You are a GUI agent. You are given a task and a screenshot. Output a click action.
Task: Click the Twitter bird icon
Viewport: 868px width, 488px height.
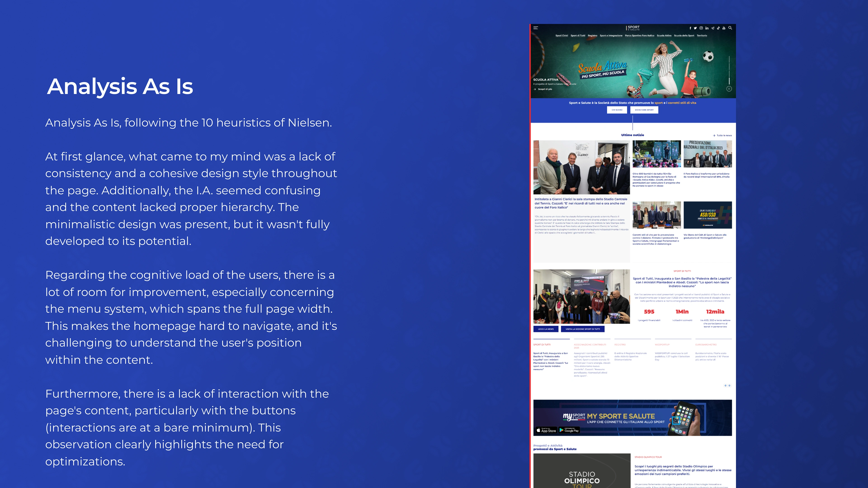click(x=695, y=28)
